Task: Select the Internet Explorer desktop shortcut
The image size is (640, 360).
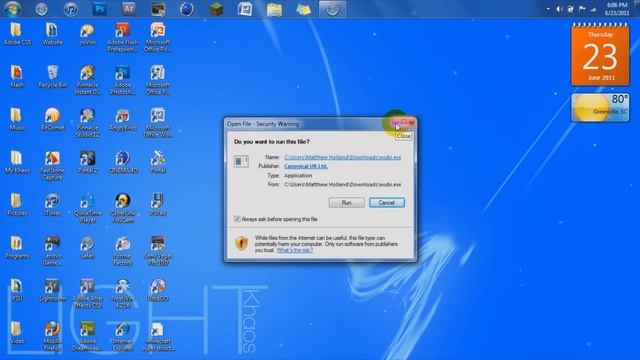Action: click(x=122, y=336)
